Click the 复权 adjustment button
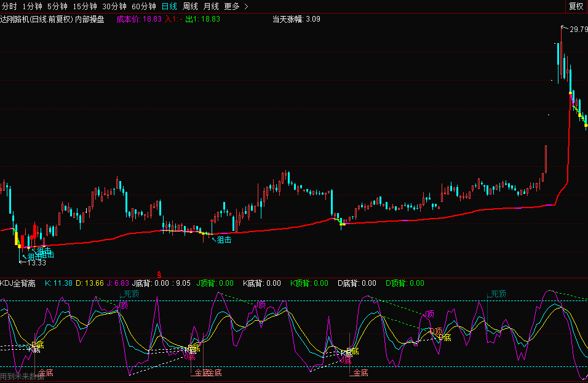 (576, 6)
